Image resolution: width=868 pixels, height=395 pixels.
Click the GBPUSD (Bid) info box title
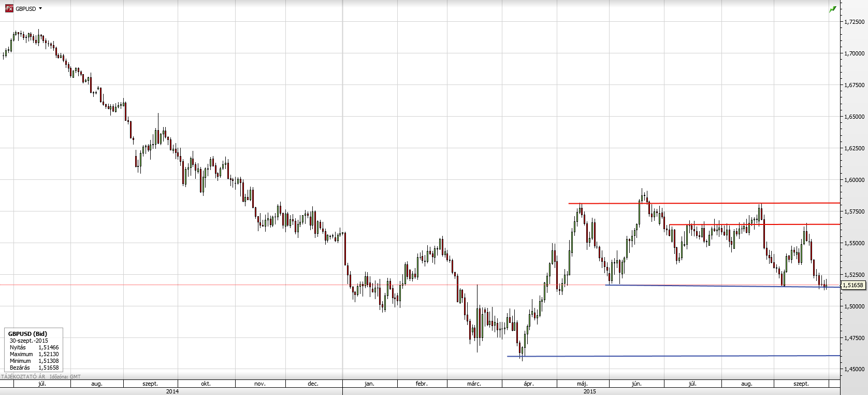[27, 334]
